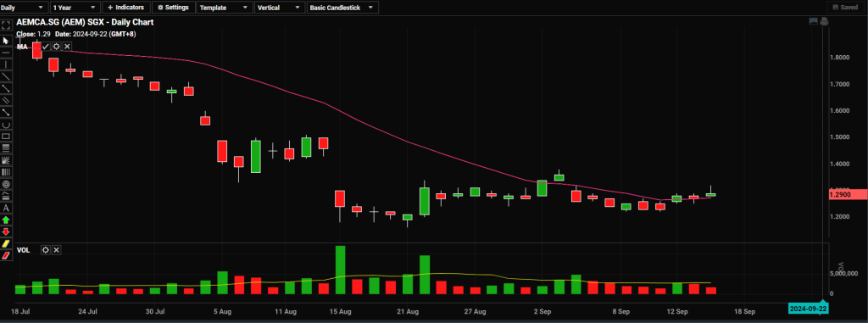This screenshot has width=868, height=323.
Task: Click the '5,000,000' volume axis label
Action: (844, 274)
